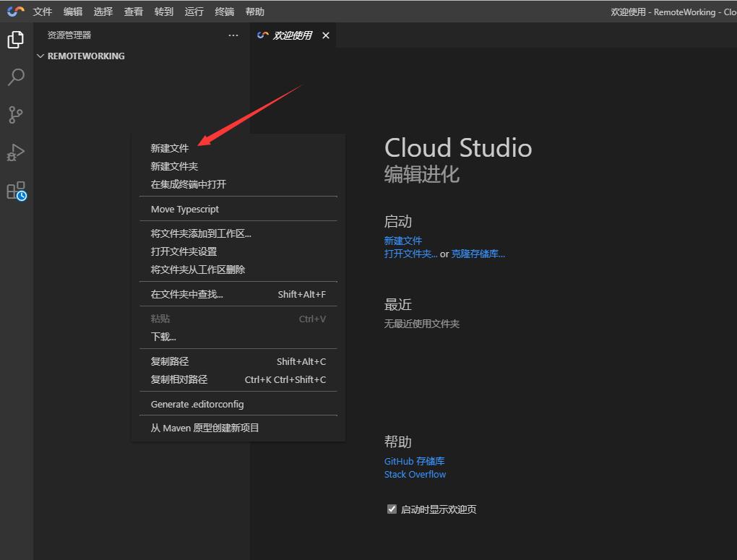
Task: Open the 文件 menu
Action: pos(43,12)
